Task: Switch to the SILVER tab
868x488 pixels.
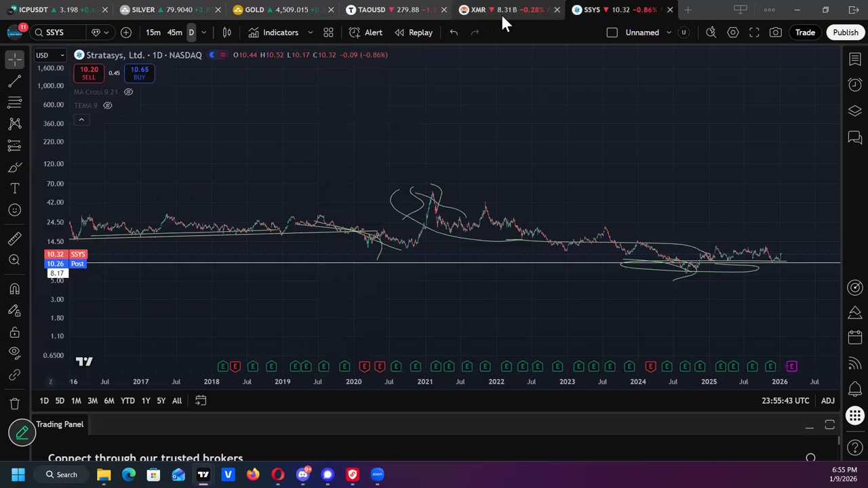Action: pyautogui.click(x=170, y=10)
